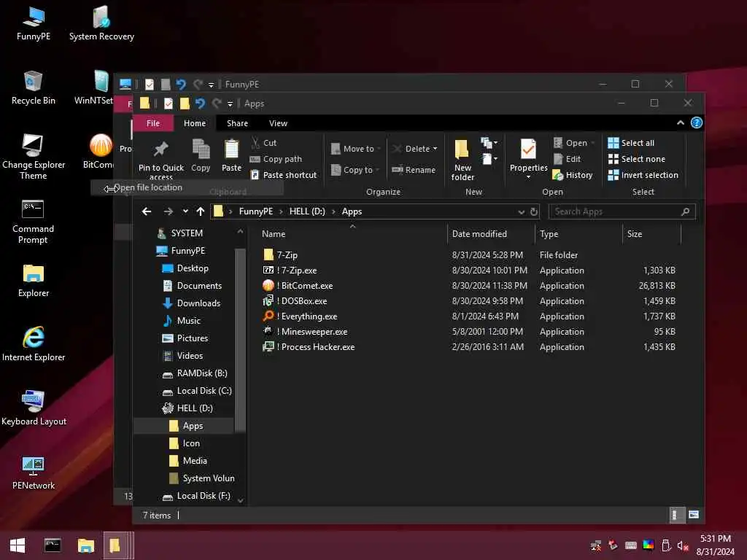Open the File menu tab
Image resolution: width=747 pixels, height=560 pixels.
153,123
